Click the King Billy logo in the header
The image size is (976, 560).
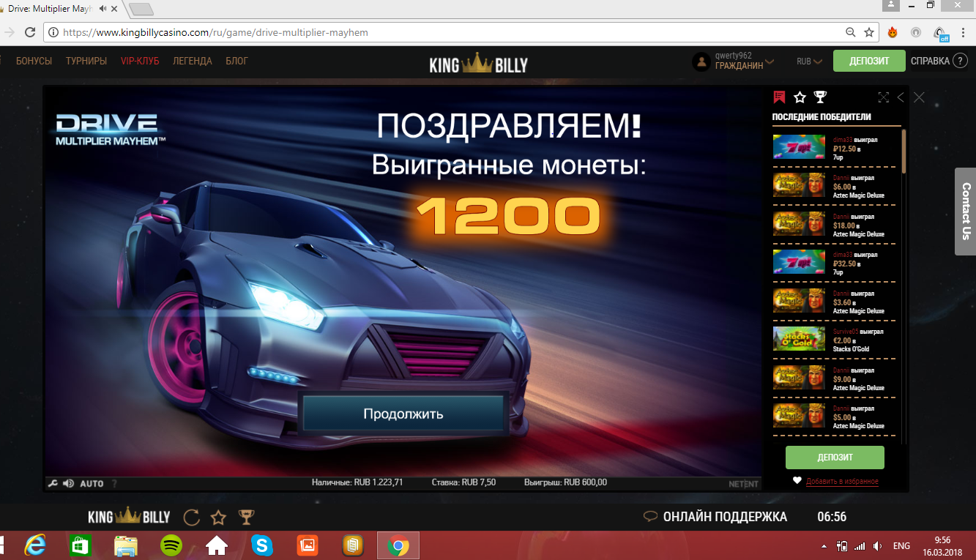coord(479,64)
